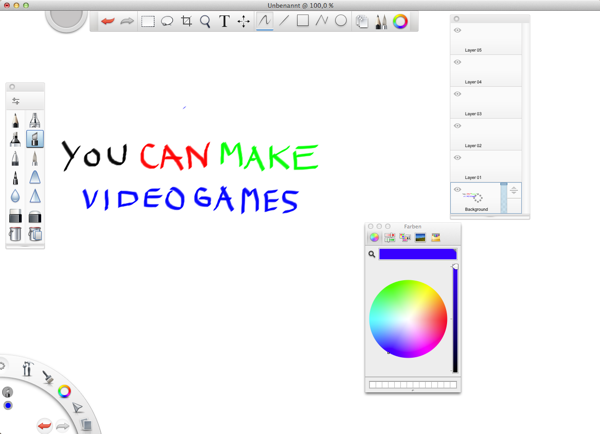Image resolution: width=600 pixels, height=434 pixels.
Task: Select the rectangle shape tool
Action: pos(303,20)
